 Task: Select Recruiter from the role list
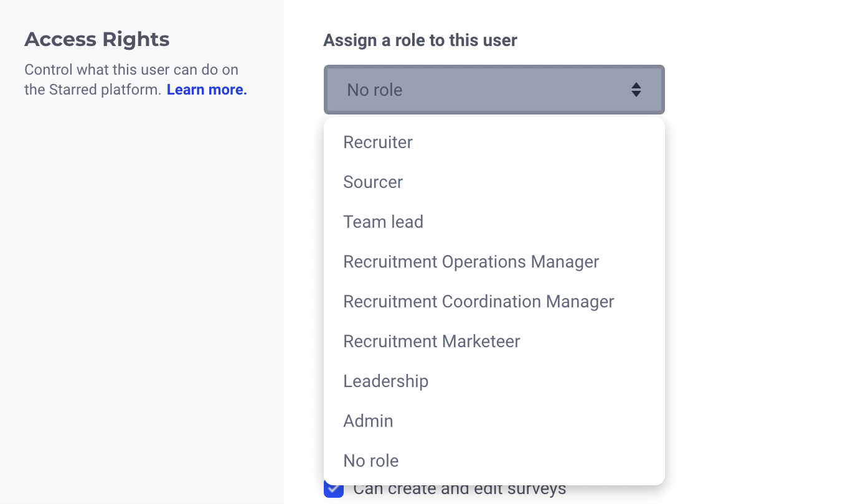pos(378,142)
